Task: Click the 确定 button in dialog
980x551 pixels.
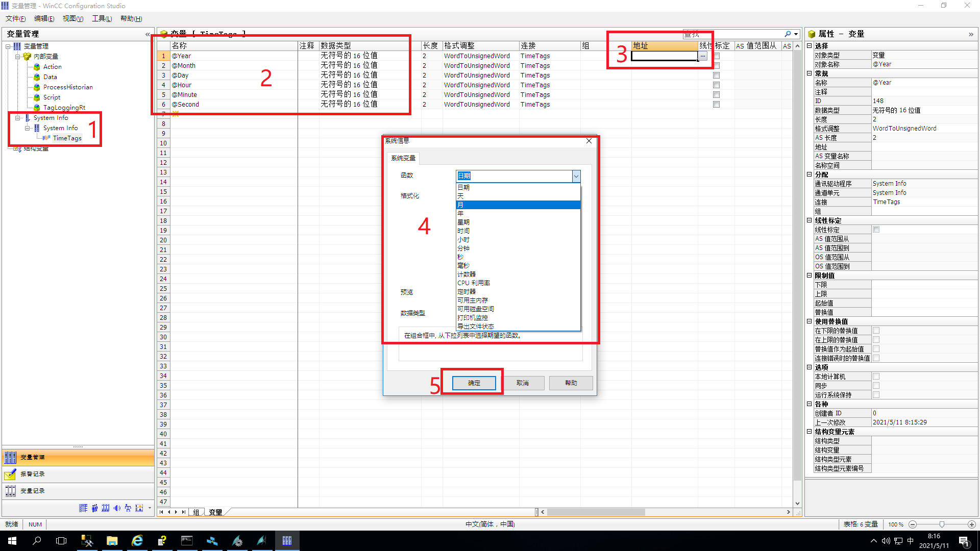Action: 474,383
